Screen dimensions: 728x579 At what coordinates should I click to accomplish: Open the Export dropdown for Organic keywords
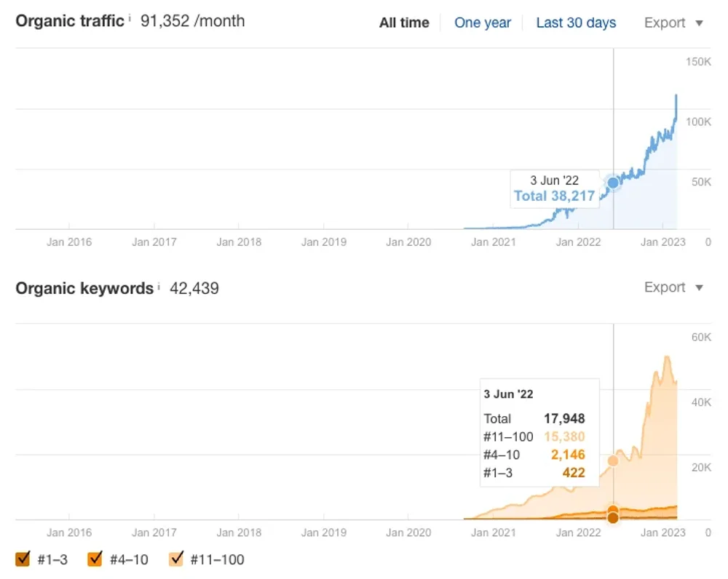tap(666, 287)
